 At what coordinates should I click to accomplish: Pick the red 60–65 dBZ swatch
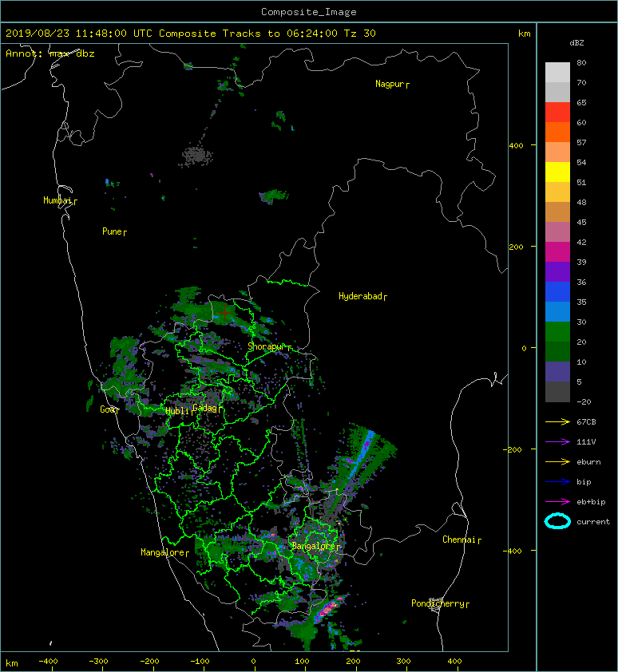coord(557,113)
